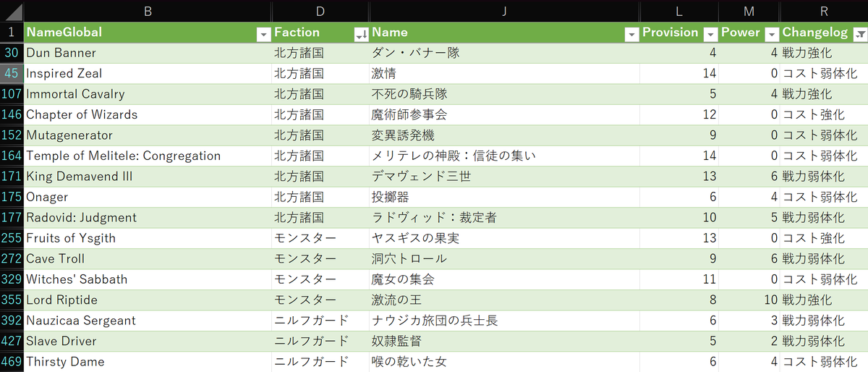This screenshot has width=868, height=372.
Task: Select the 奴隷監督 name cell
Action: [505, 342]
